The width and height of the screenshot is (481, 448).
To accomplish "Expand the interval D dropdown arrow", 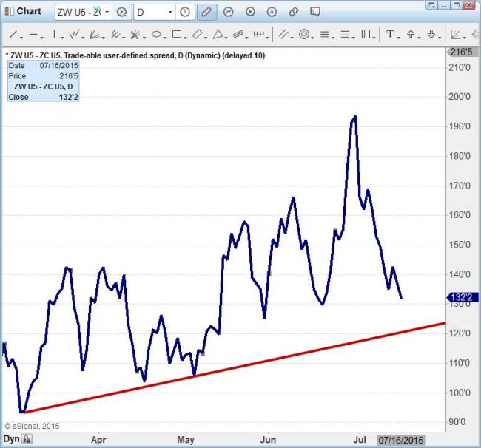I will point(170,13).
